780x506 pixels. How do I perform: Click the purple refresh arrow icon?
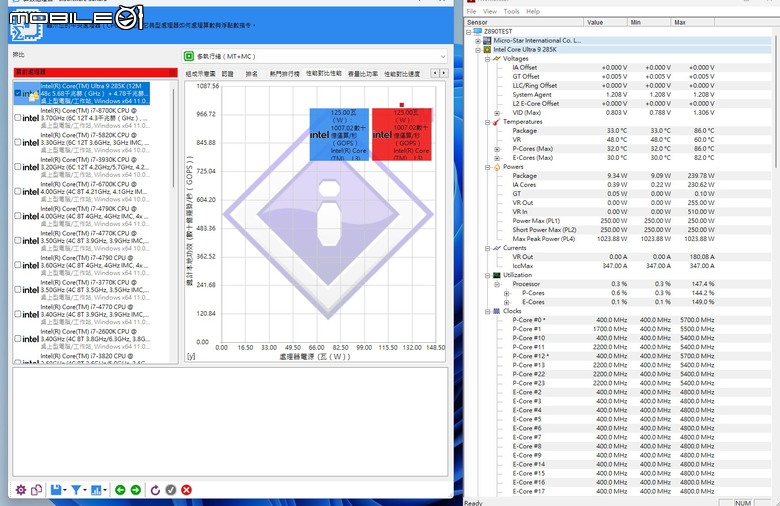coord(155,490)
